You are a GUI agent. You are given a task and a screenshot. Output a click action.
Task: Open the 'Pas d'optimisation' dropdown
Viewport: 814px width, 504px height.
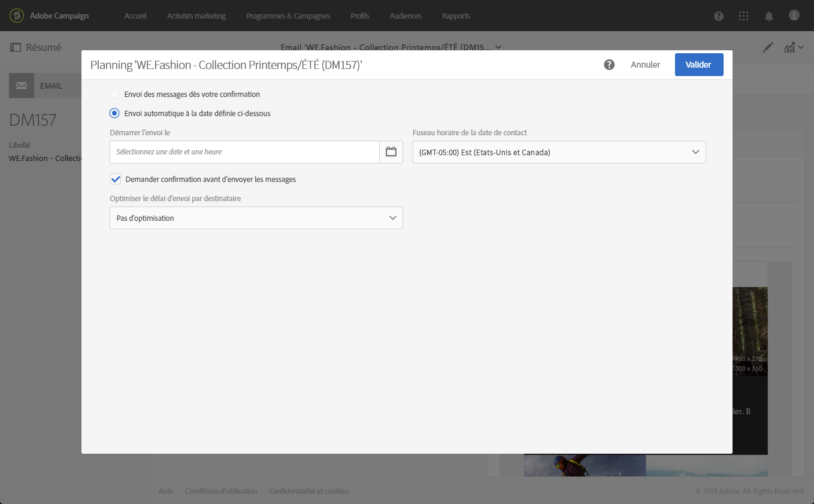pyautogui.click(x=256, y=218)
